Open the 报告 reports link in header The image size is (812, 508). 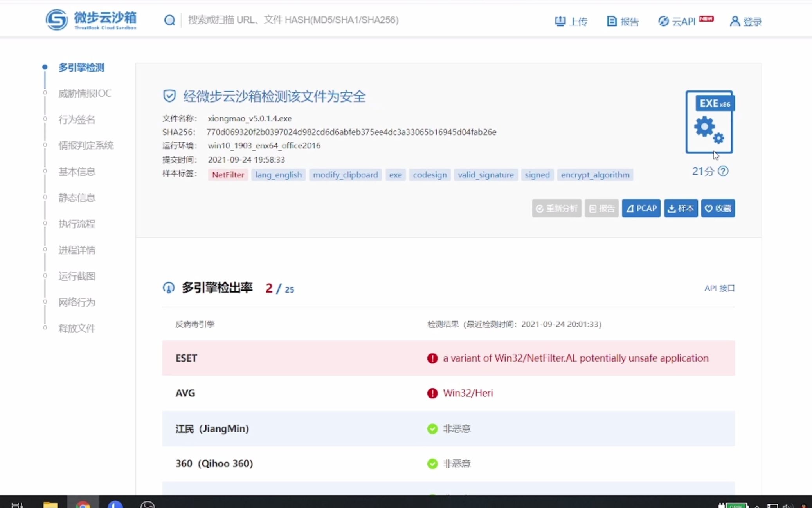[623, 21]
